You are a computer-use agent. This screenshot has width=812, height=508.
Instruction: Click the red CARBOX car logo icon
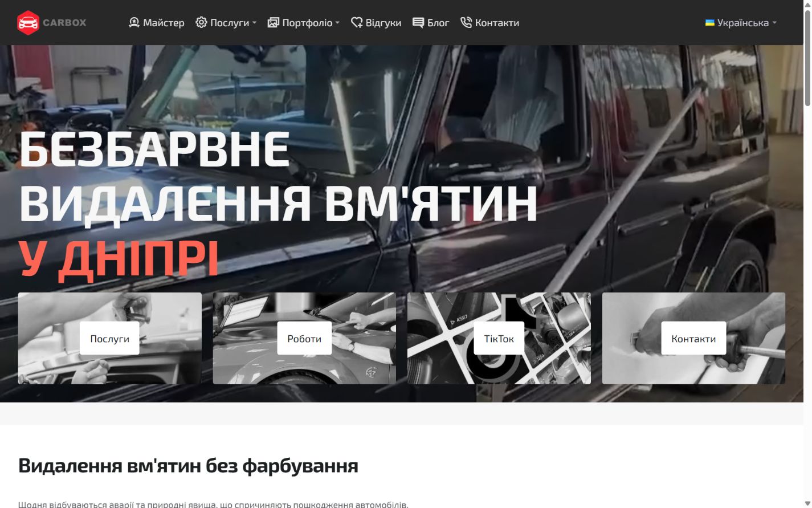coord(28,23)
